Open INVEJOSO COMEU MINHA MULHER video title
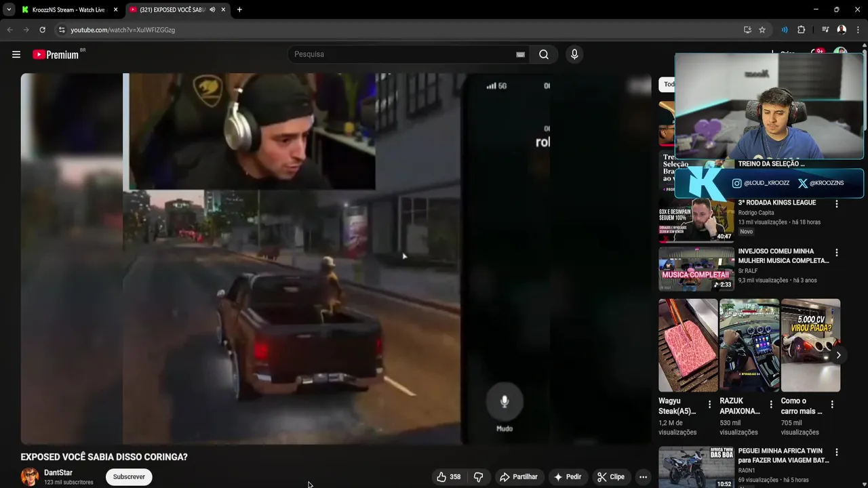The width and height of the screenshot is (868, 488). tap(784, 256)
